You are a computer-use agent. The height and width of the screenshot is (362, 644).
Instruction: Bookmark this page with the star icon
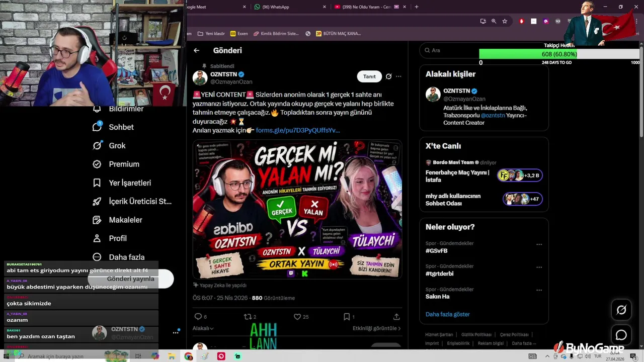click(x=505, y=21)
